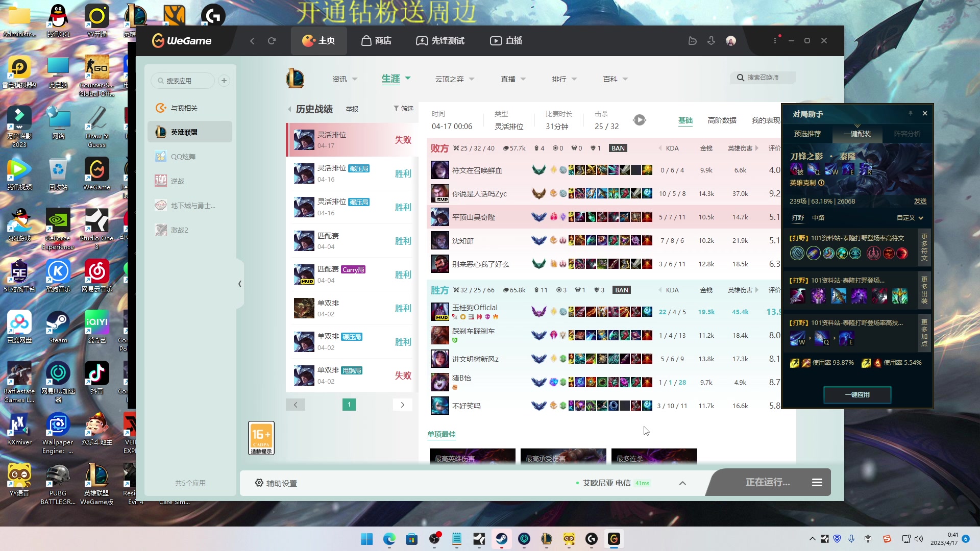Collapse the 艾欧尼亚 电信 server info

tap(682, 483)
